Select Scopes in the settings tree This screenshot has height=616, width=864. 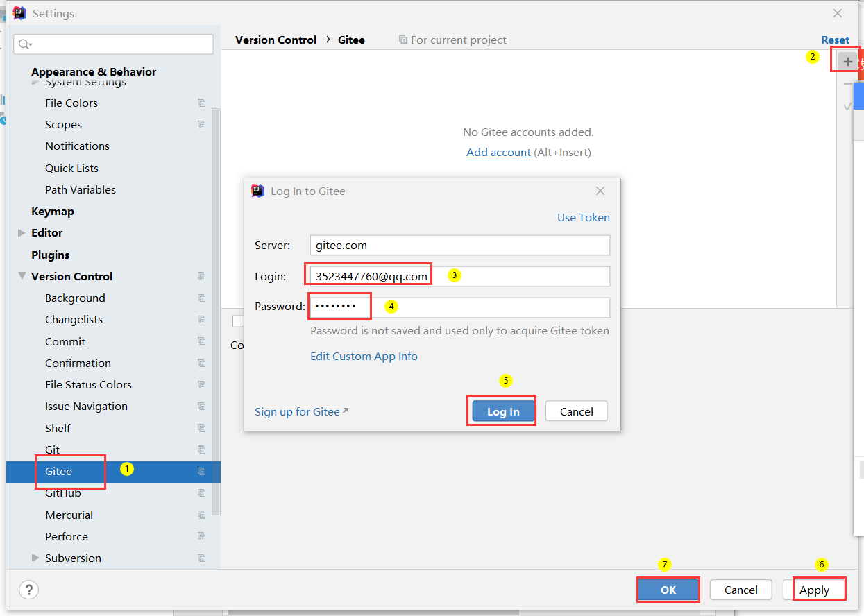pyautogui.click(x=63, y=125)
